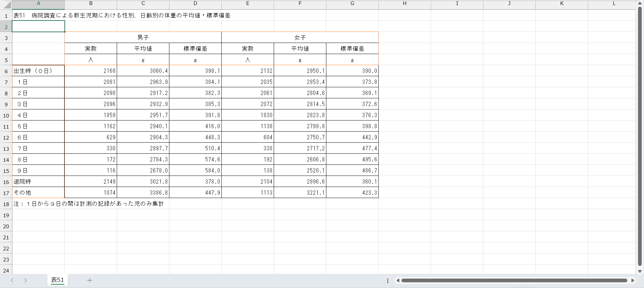The image size is (644, 288).
Task: Switch to the 表51 sheet tab
Action: (x=57, y=280)
